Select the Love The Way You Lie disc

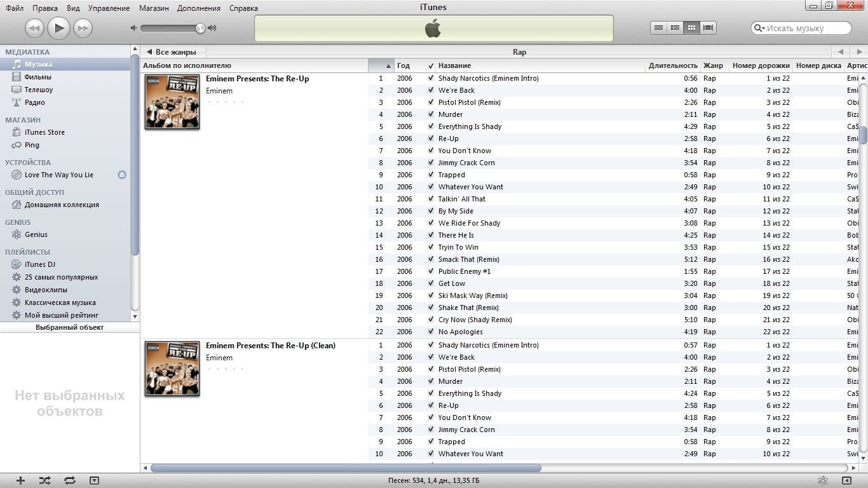[x=58, y=175]
